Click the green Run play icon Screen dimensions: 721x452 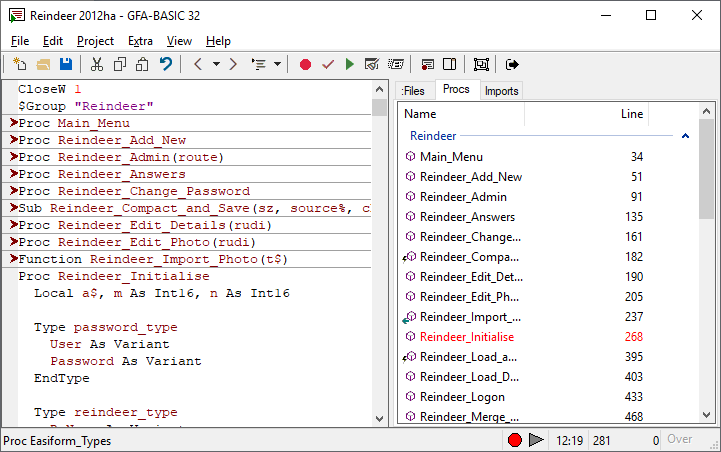pos(349,64)
